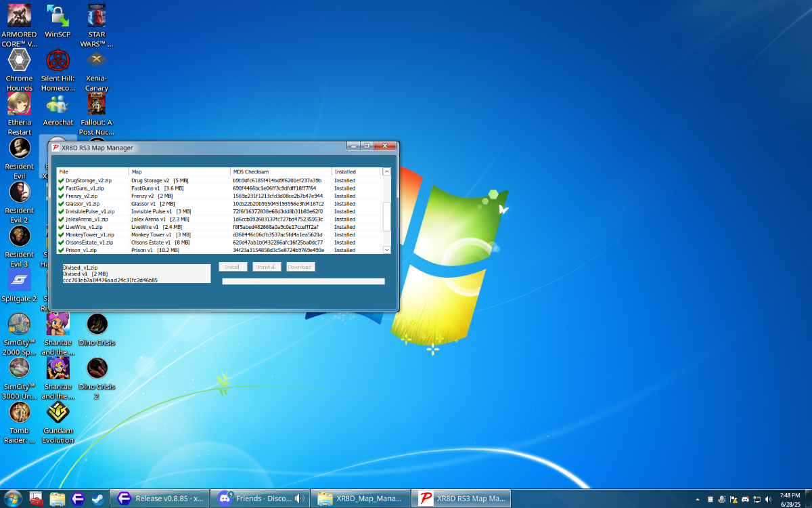
Task: Select the JalexArena_v1.zip file row
Action: 220,219
